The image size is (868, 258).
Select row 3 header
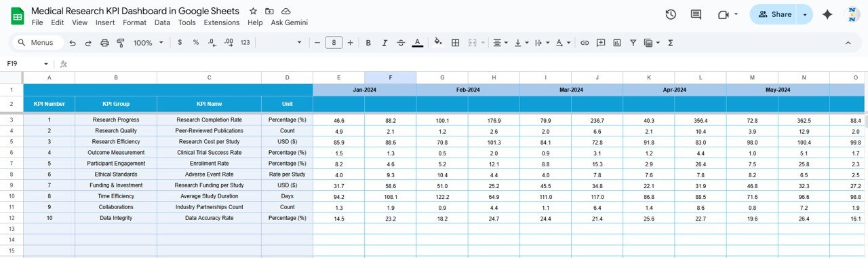(x=12, y=119)
